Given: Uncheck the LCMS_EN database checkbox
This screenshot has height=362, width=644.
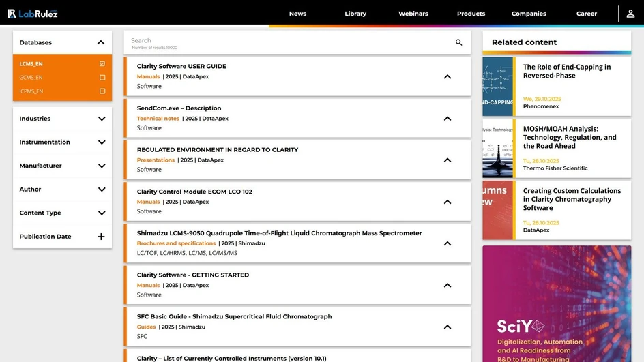Looking at the screenshot, I should 102,64.
